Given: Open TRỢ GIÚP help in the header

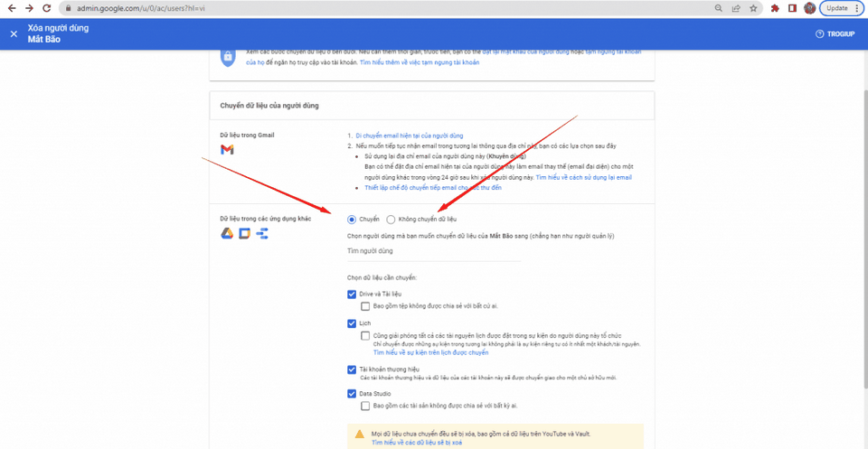Looking at the screenshot, I should 835,33.
